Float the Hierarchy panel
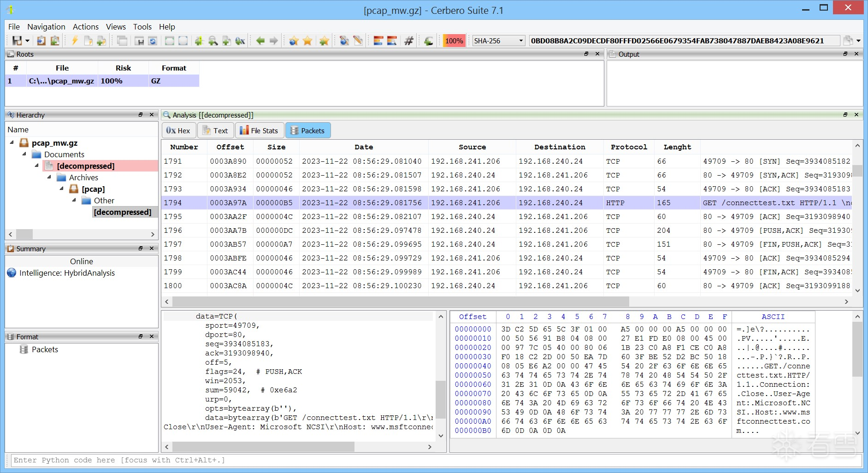The image size is (868, 473). pyautogui.click(x=141, y=115)
